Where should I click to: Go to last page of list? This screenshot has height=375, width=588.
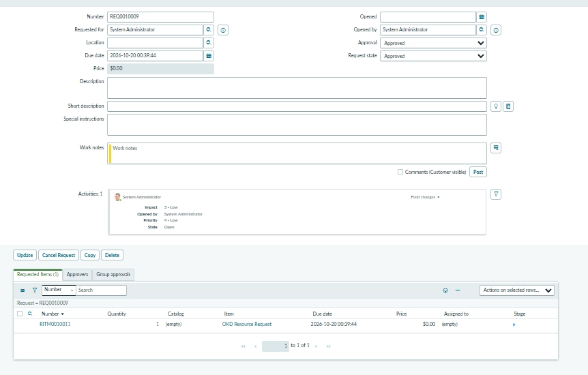[329, 346]
